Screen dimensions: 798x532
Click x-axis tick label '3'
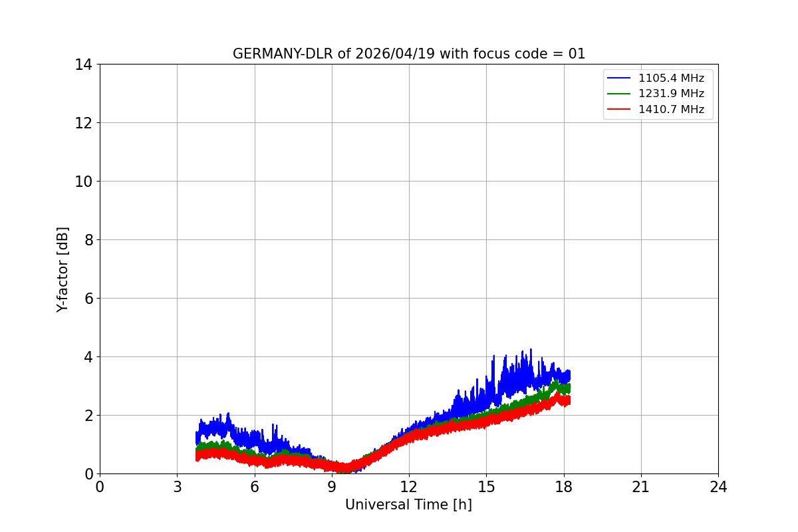177,487
